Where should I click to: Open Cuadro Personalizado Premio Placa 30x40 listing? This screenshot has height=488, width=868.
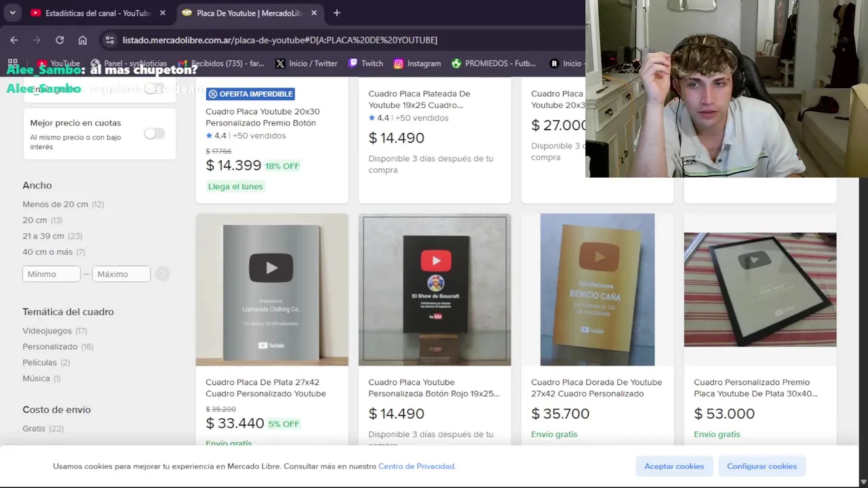tap(755, 388)
